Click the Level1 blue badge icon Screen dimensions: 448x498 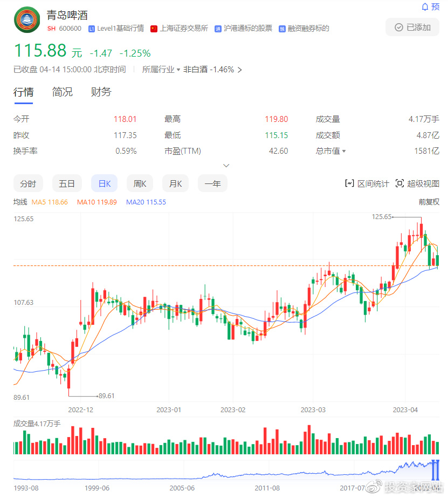click(x=92, y=29)
